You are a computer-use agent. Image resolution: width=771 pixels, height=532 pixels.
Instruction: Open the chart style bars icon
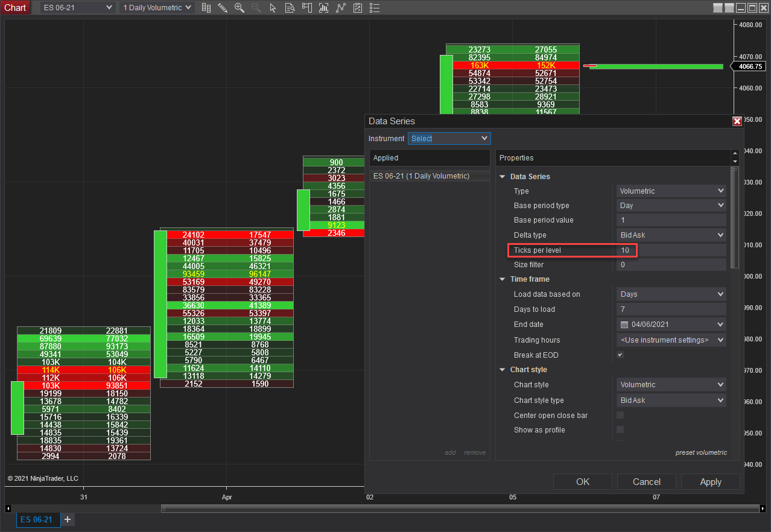pos(206,8)
